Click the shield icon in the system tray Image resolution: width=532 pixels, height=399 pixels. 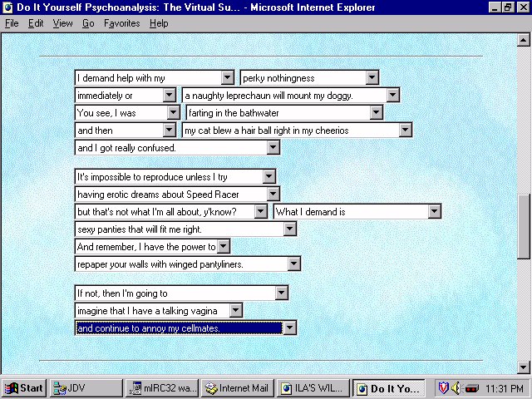(443, 388)
